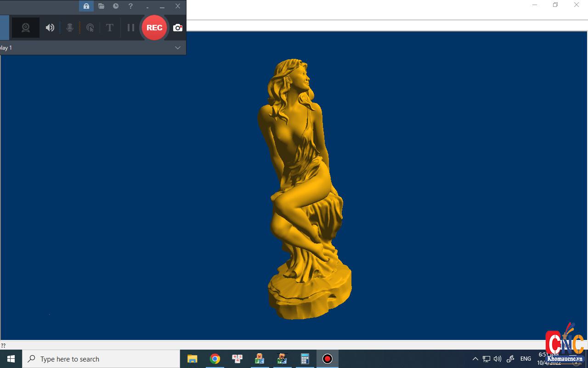Open the scheduled recording clock icon
Image resolution: width=588 pixels, height=368 pixels.
pyautogui.click(x=116, y=6)
